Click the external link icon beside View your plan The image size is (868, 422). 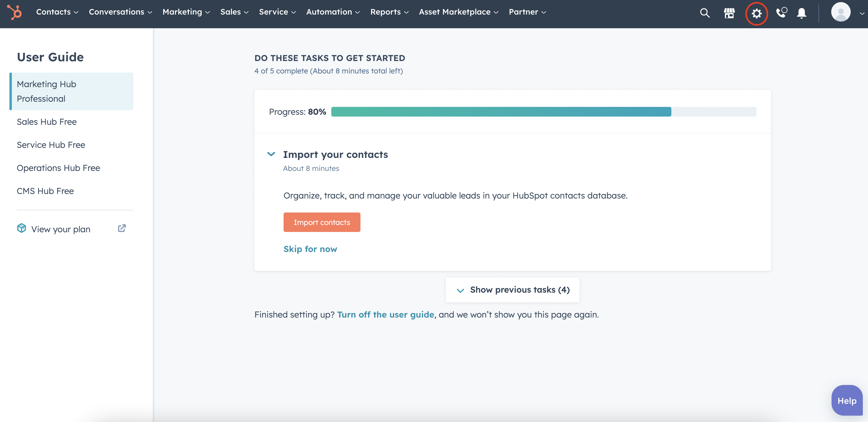click(x=122, y=228)
